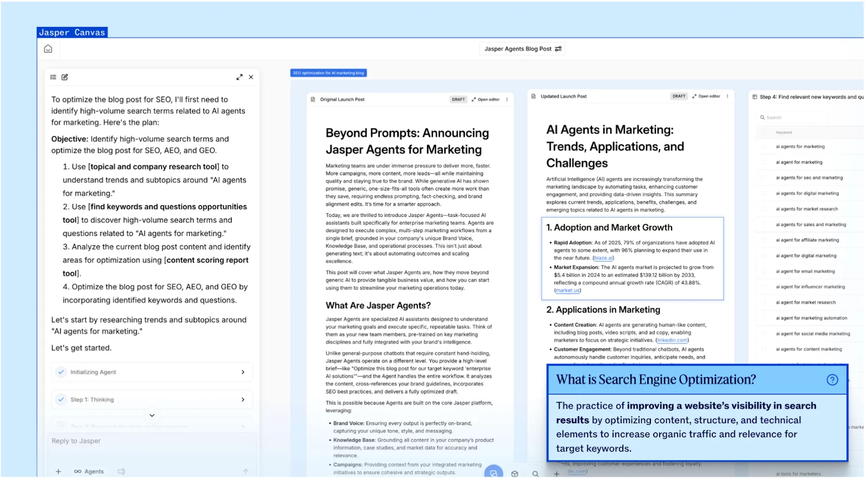Click the Jasper Agents Blog Post title
868x478 pixels.
pyautogui.click(x=518, y=49)
